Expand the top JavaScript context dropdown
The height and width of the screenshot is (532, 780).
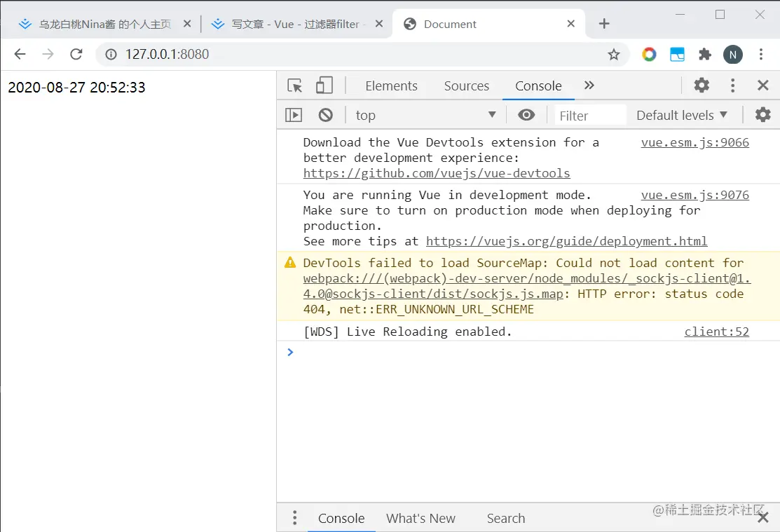426,115
